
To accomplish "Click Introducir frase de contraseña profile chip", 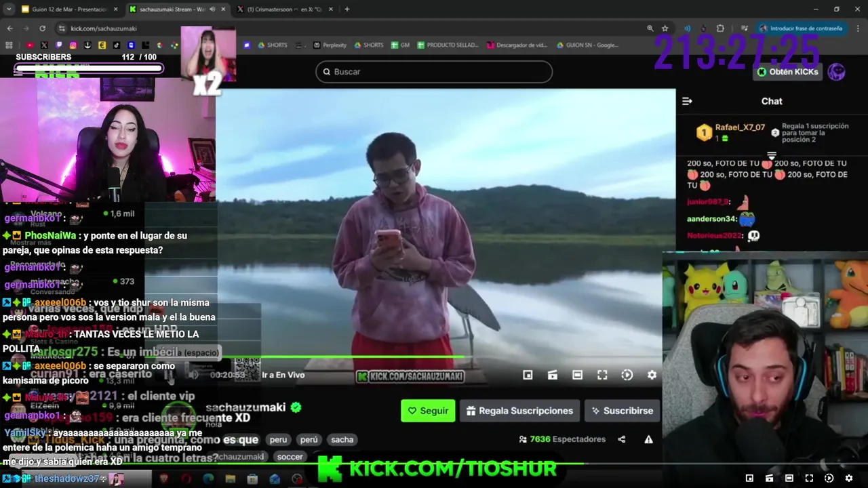I will coord(801,28).
